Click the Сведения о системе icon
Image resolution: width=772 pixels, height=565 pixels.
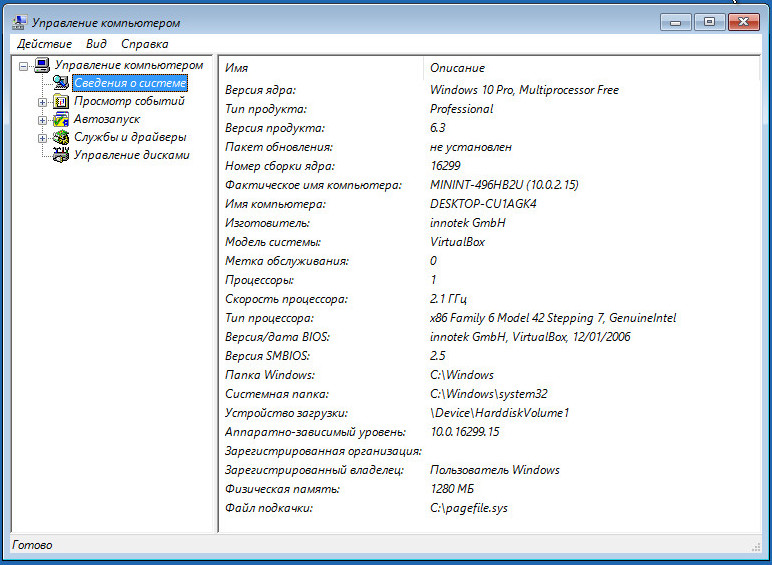point(60,83)
